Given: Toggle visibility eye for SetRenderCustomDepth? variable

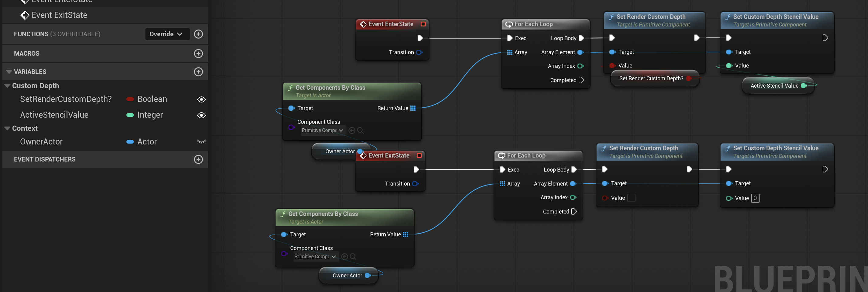Looking at the screenshot, I should coord(201,99).
